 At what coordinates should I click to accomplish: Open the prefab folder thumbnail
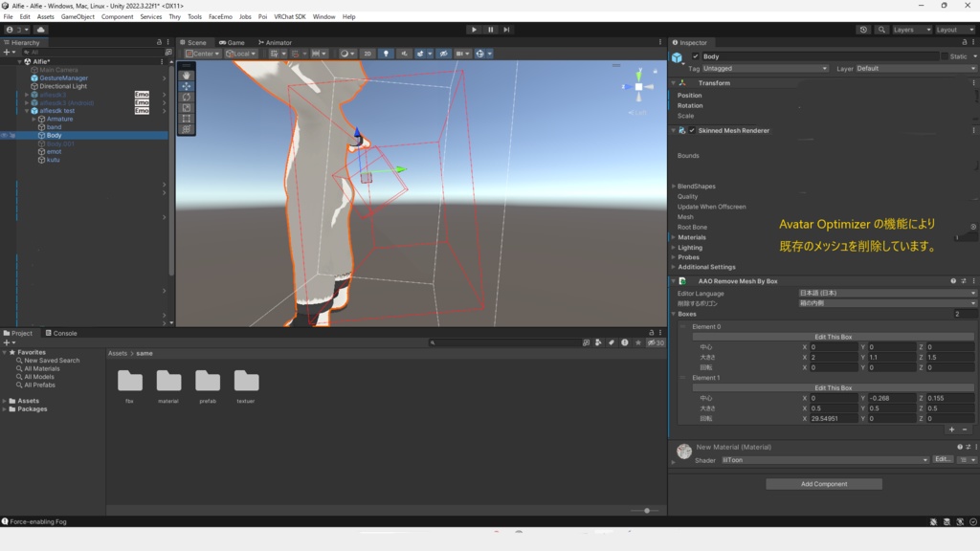[208, 381]
